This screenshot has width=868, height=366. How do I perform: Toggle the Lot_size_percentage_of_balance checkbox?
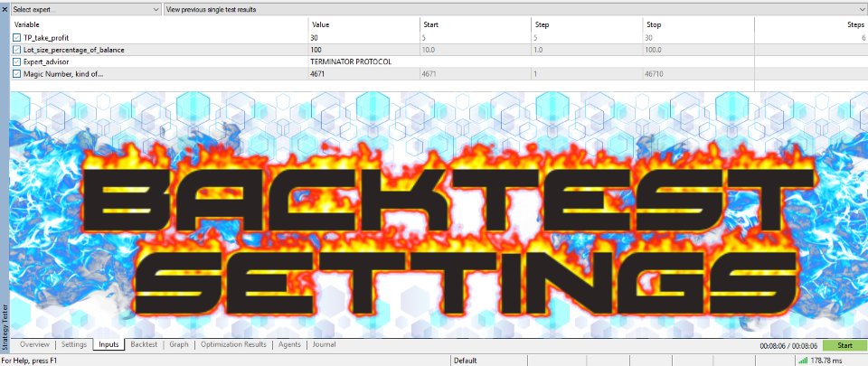click(17, 50)
